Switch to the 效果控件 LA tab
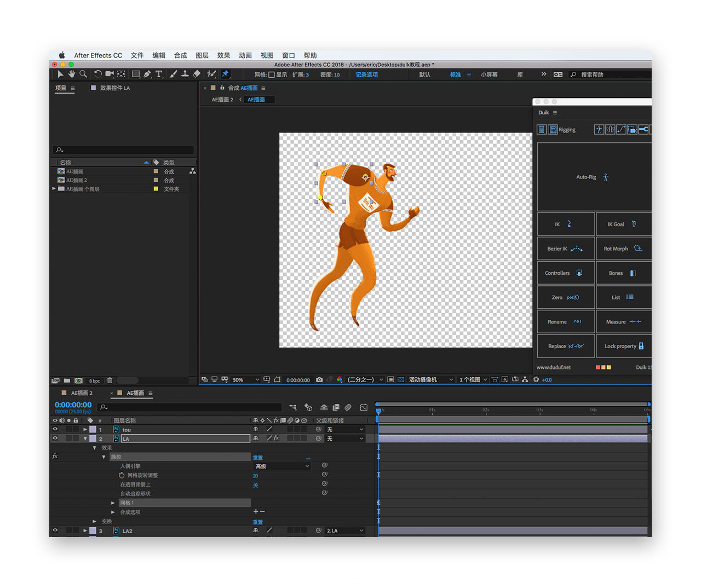The height and width of the screenshot is (588, 701). [x=115, y=88]
